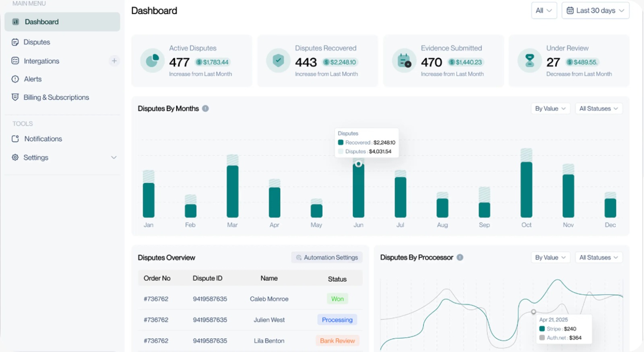Image resolution: width=644 pixels, height=352 pixels.
Task: Open the All filter dropdown
Action: pos(544,10)
